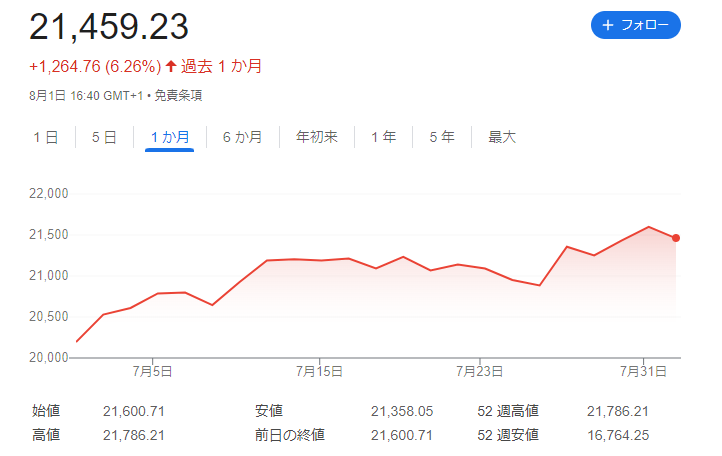This screenshot has width=722, height=456.
Task: Select the 1日 time range tab
Action: 46,137
